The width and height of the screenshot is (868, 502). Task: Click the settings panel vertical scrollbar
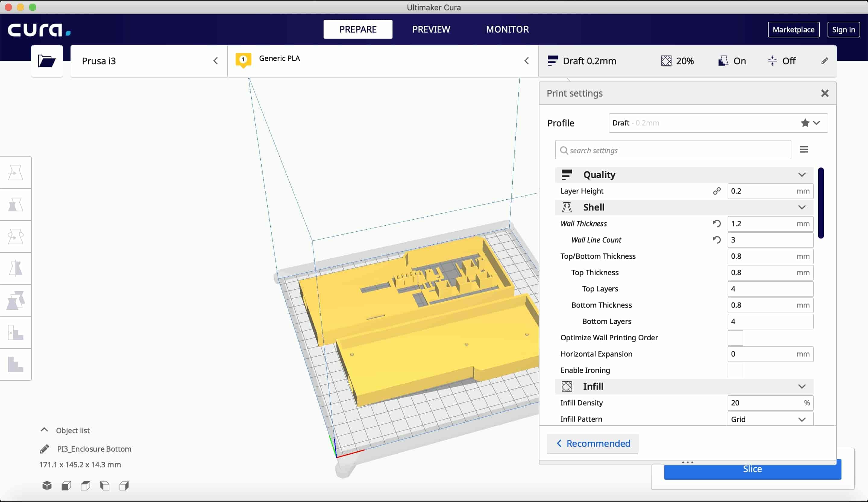(x=821, y=203)
